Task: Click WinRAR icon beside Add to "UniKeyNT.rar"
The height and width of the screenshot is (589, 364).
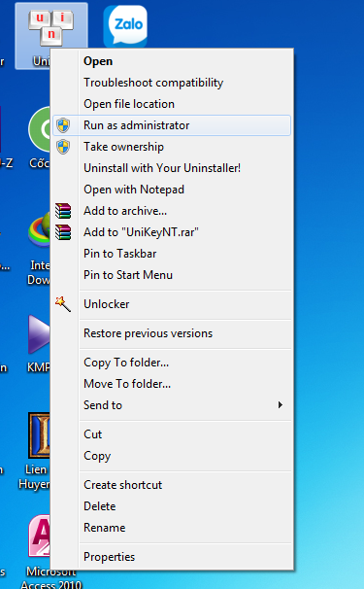Action: (63, 232)
